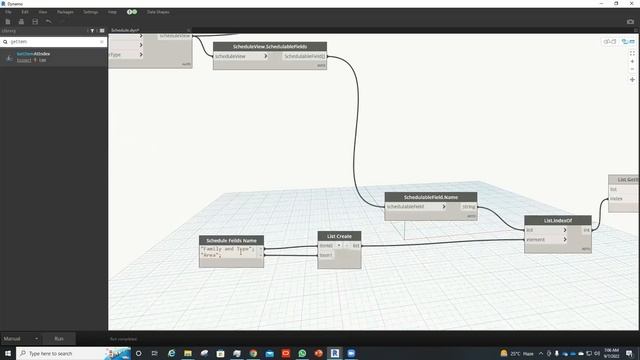
Task: Click the green notification icon in menu bar
Action: click(x=132, y=12)
